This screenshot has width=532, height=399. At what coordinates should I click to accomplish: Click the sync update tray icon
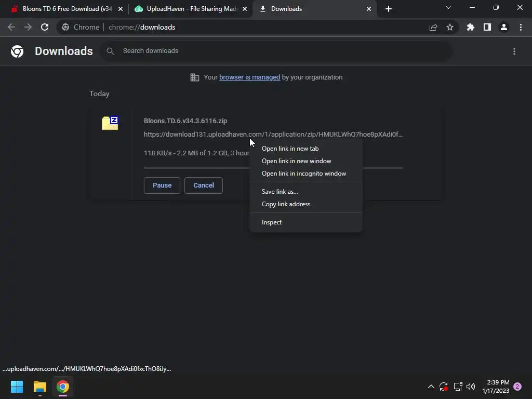444,387
